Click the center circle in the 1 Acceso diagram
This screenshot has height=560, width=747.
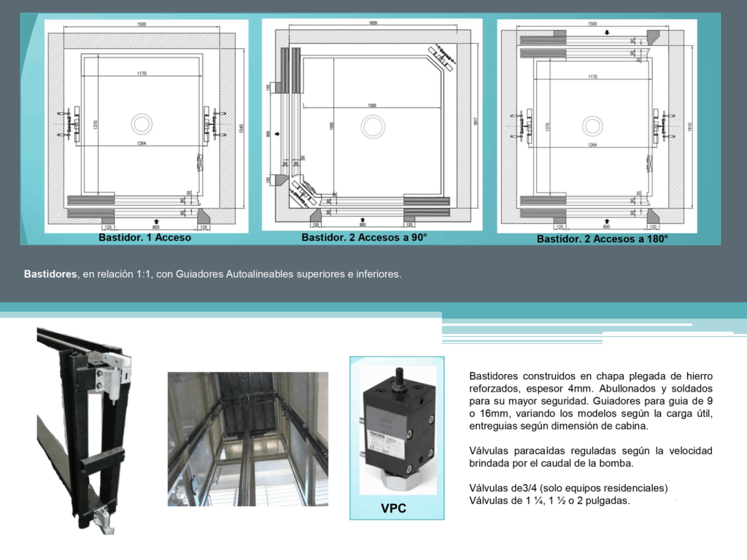click(141, 124)
